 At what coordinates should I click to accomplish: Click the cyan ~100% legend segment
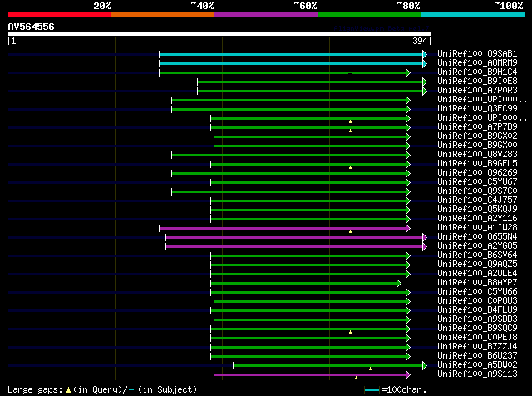(472, 15)
